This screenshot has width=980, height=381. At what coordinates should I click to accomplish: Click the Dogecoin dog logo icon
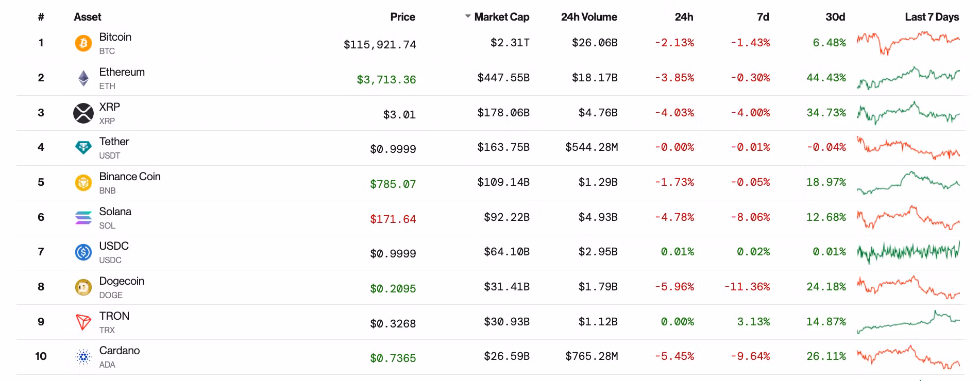(x=83, y=287)
